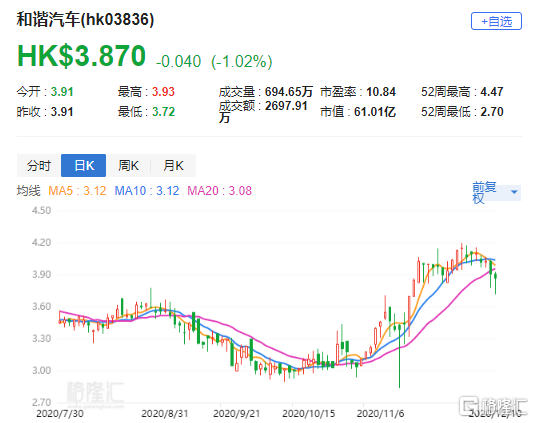Click the 均线 label

29,191
